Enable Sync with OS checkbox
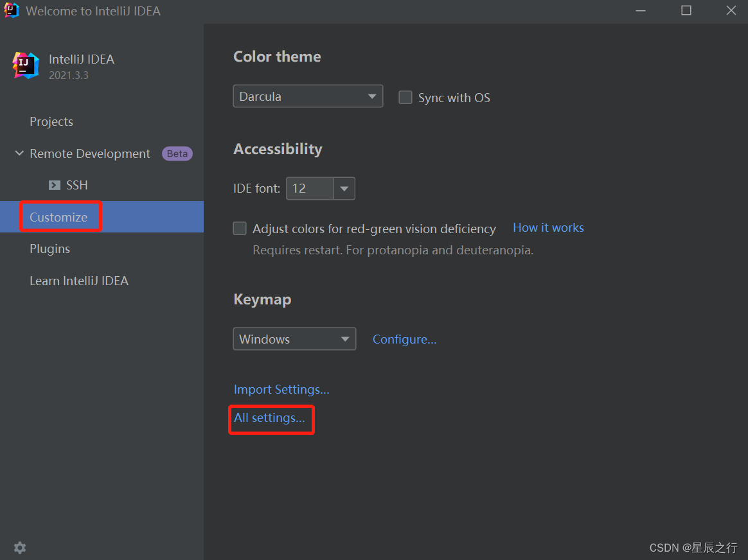Viewport: 748px width, 560px height. [405, 97]
